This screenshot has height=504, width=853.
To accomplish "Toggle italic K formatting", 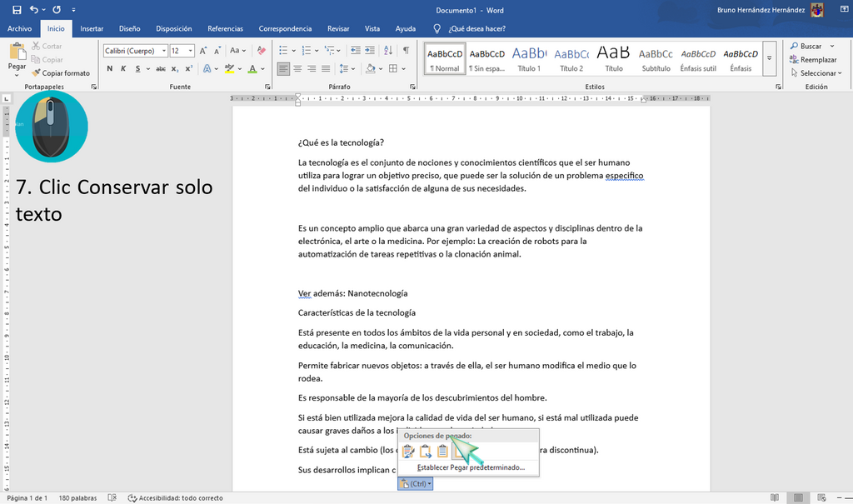I will tap(123, 68).
